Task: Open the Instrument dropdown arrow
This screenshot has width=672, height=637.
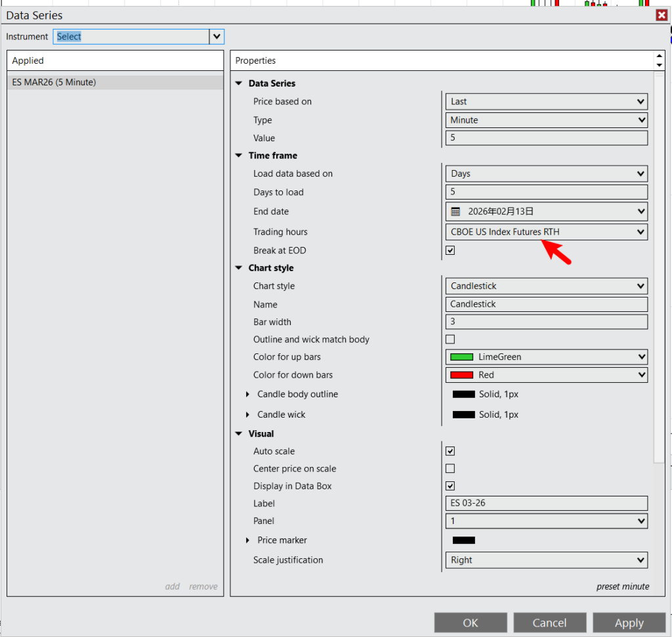Action: coord(217,37)
